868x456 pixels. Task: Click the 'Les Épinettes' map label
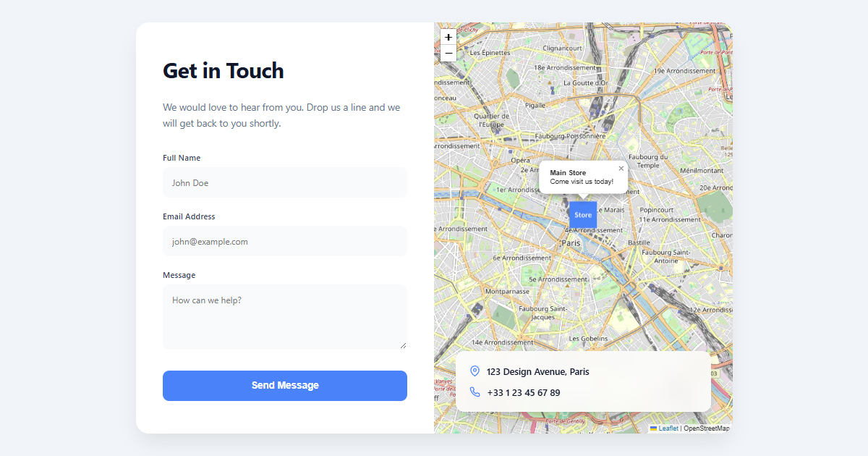490,53
